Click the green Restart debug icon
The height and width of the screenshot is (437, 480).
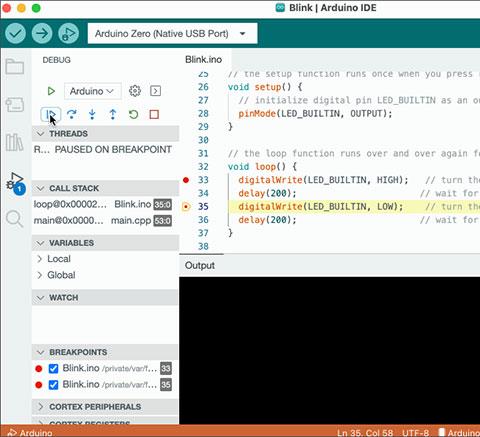(133, 114)
